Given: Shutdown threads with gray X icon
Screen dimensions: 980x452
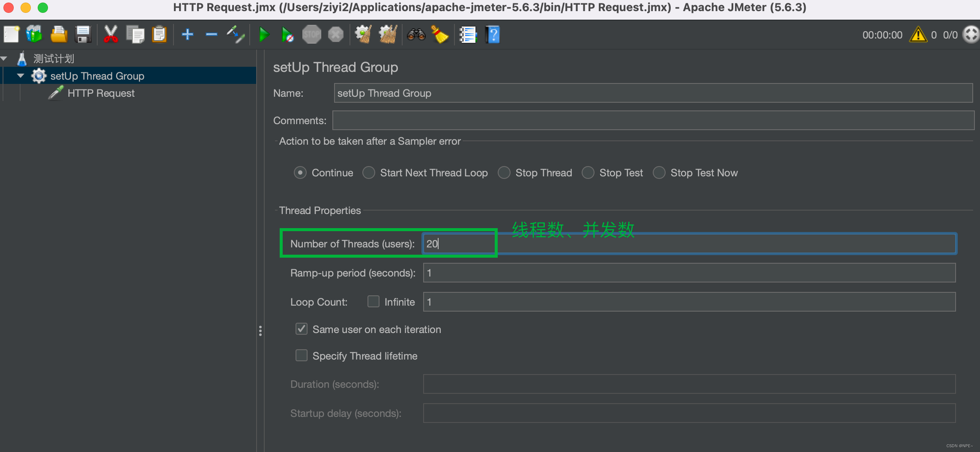Looking at the screenshot, I should click(336, 35).
